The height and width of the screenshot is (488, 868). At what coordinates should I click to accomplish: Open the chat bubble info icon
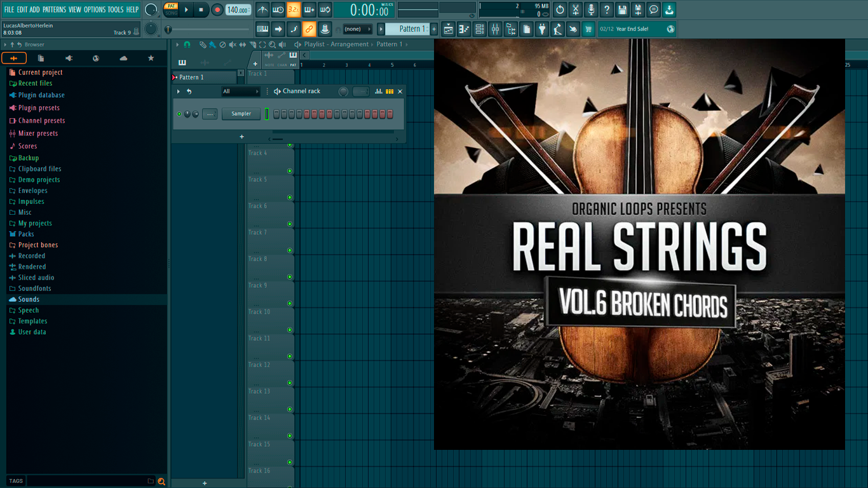point(653,10)
